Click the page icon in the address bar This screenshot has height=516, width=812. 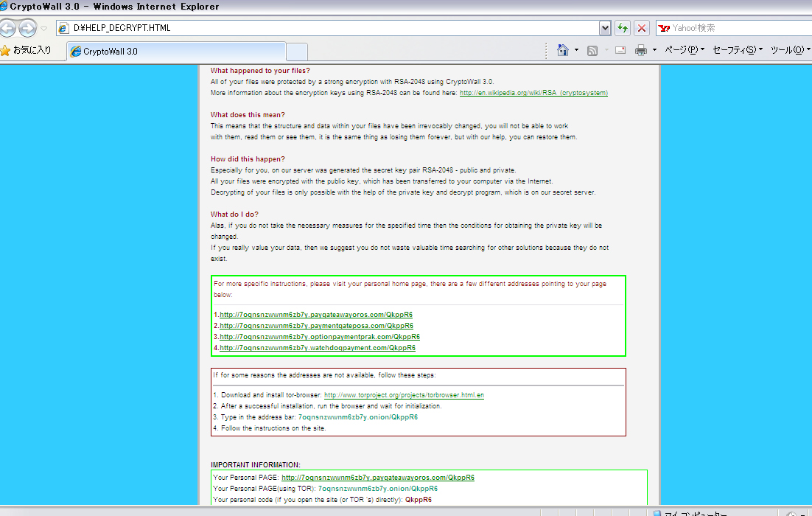(63, 28)
